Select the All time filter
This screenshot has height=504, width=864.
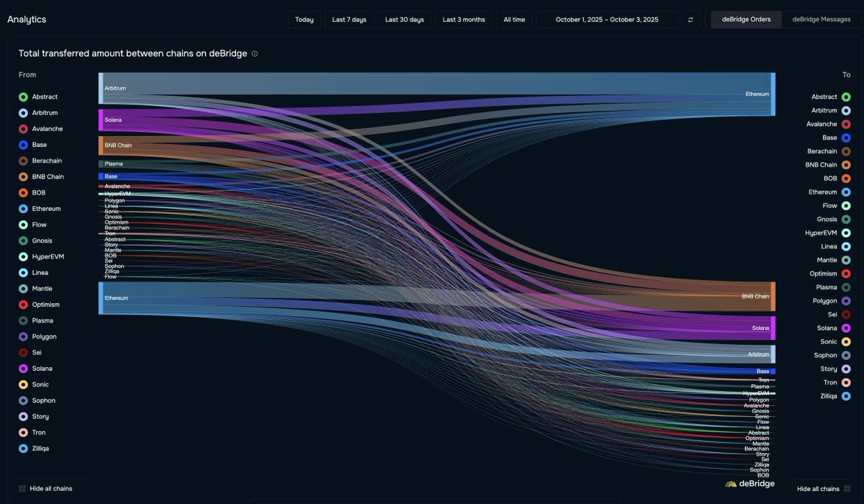pyautogui.click(x=514, y=19)
